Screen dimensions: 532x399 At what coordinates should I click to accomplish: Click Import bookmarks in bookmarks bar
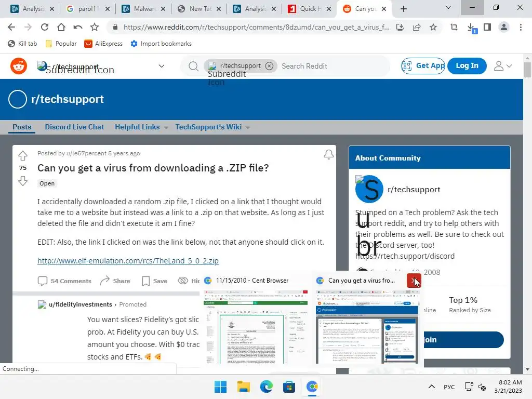coord(161,44)
